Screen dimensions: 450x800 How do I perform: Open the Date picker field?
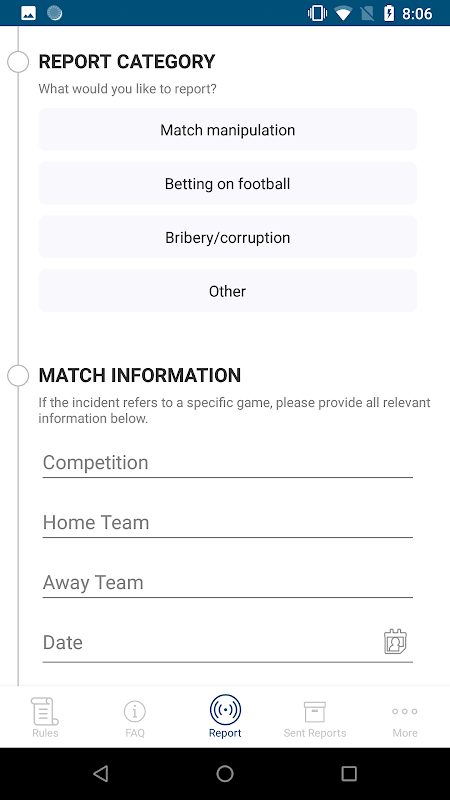coord(228,642)
